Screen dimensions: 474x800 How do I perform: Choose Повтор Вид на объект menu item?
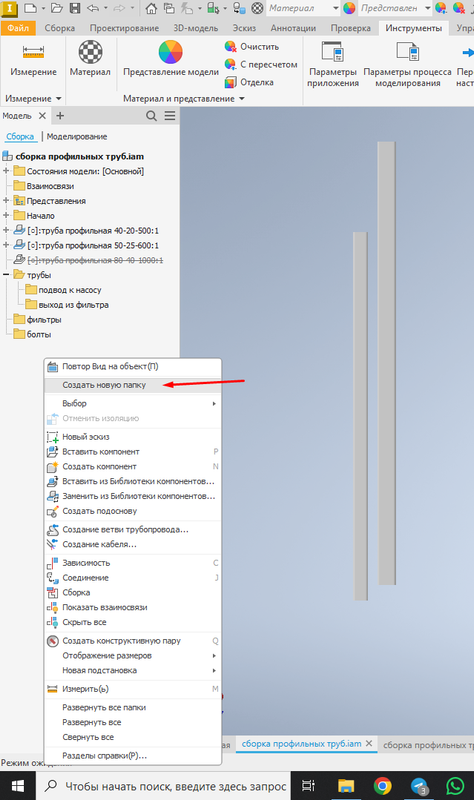click(133, 366)
